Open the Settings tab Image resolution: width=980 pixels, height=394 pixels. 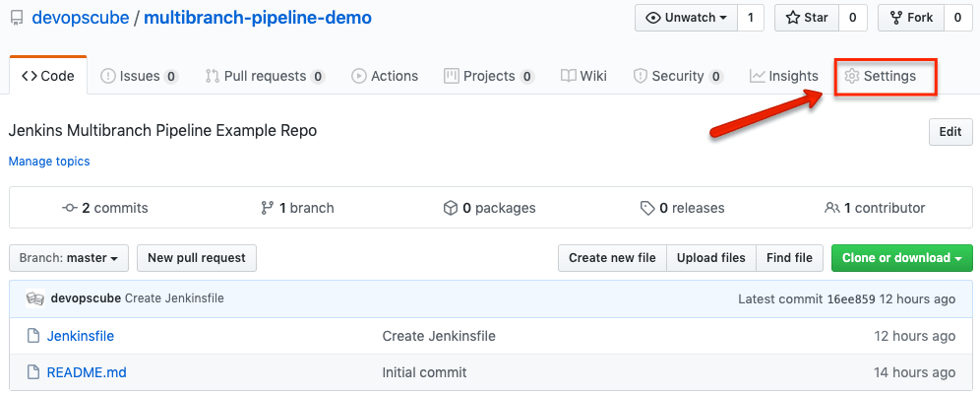tap(881, 76)
